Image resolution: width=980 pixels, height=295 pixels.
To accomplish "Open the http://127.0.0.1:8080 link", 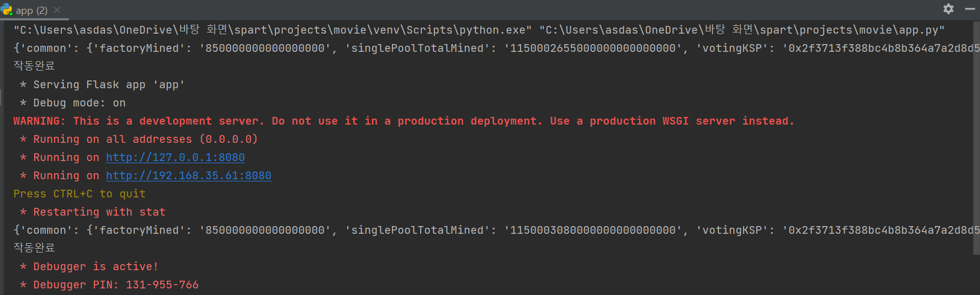I will [175, 157].
